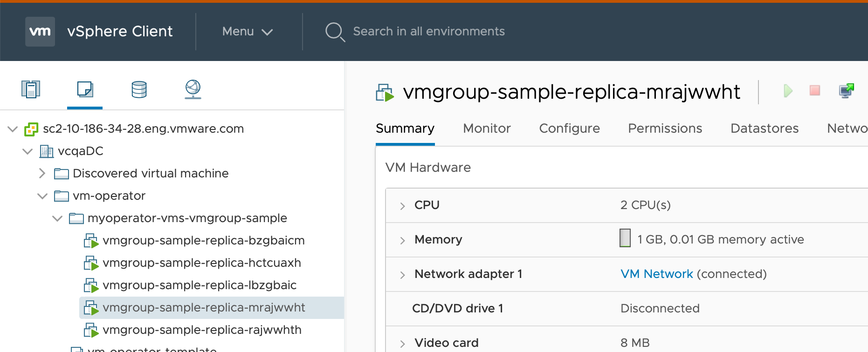The width and height of the screenshot is (868, 352).
Task: Click the VM icon of replica-bzgbaicm
Action: 91,241
